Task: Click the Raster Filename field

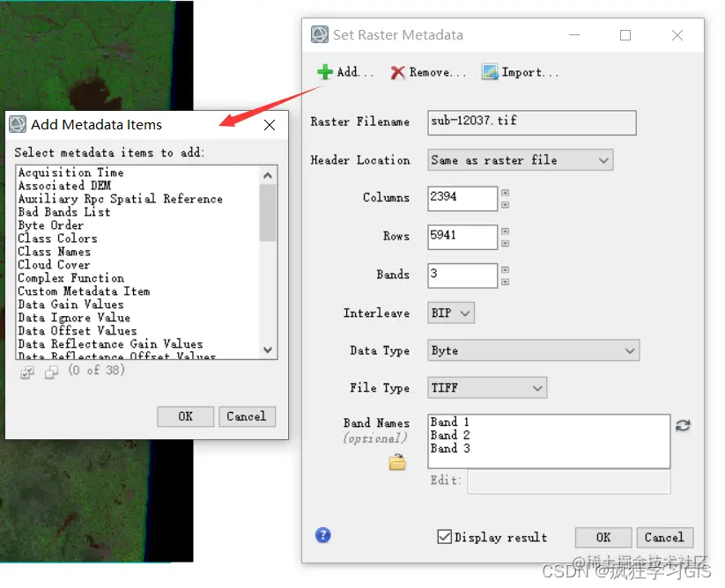Action: (x=532, y=122)
